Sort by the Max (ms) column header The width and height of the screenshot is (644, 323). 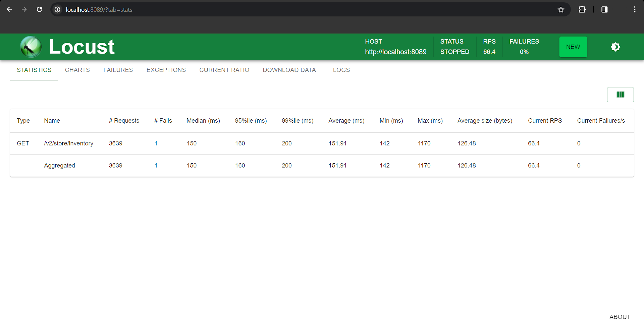point(430,120)
